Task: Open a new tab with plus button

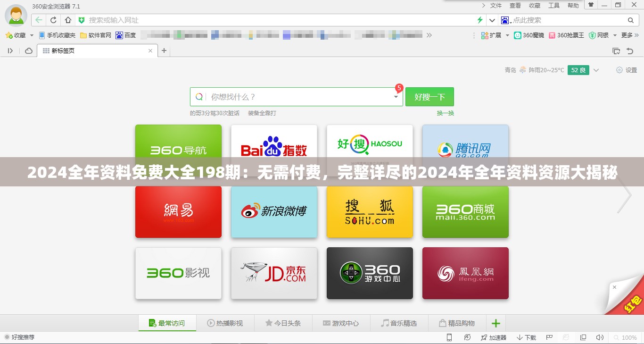Action: coord(164,50)
